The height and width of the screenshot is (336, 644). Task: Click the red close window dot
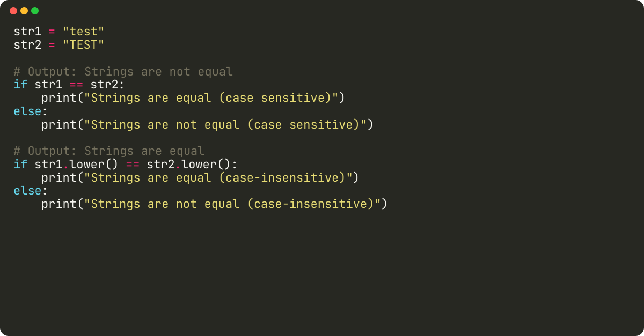tap(13, 11)
